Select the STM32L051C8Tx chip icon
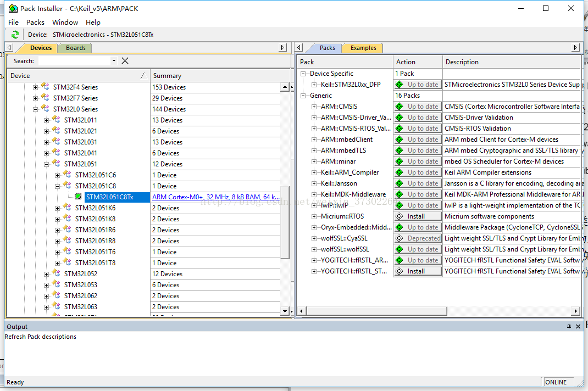Screen dimensions: 588x391 pos(79,197)
